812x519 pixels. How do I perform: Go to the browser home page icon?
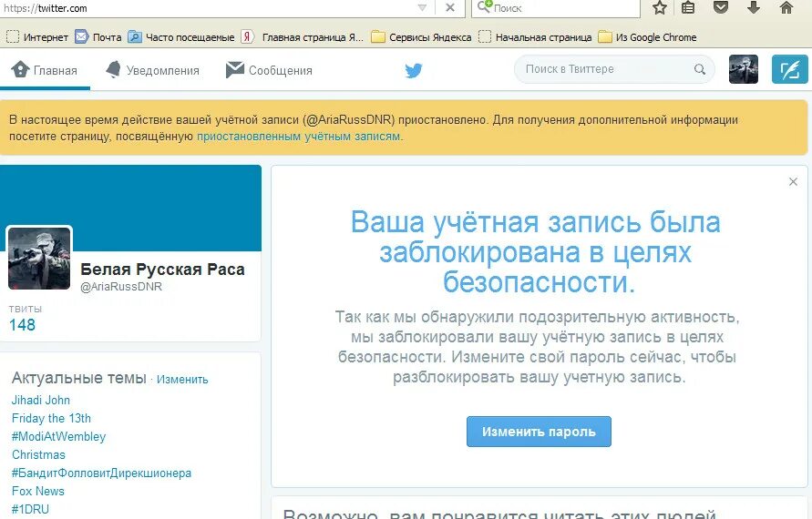(786, 7)
